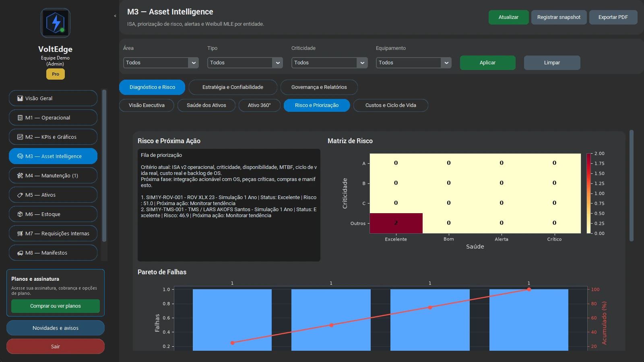The width and height of the screenshot is (644, 362).
Task: Click the dark red Outros/Excelente matrix cell
Action: (x=396, y=223)
